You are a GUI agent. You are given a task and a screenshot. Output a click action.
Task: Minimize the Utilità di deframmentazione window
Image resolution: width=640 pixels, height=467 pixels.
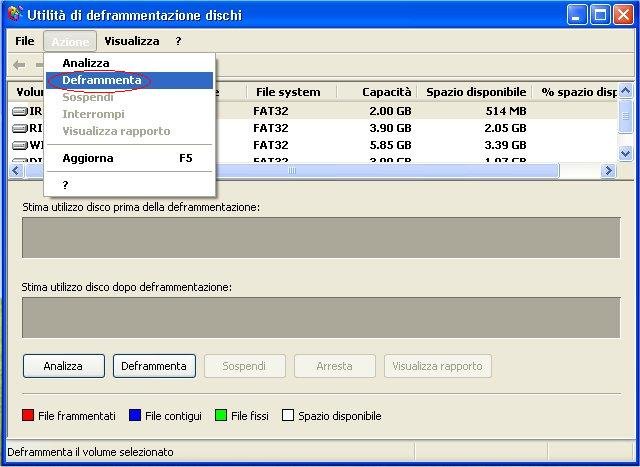[577, 15]
